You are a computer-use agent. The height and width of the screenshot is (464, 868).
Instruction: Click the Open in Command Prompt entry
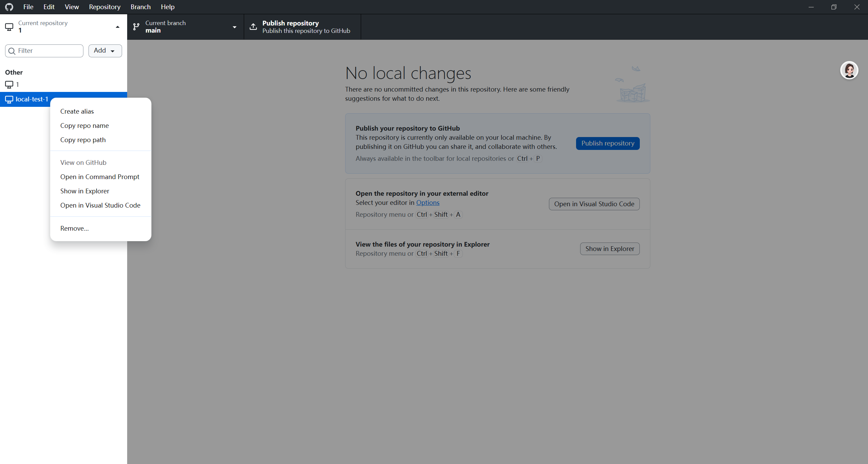coord(100,177)
